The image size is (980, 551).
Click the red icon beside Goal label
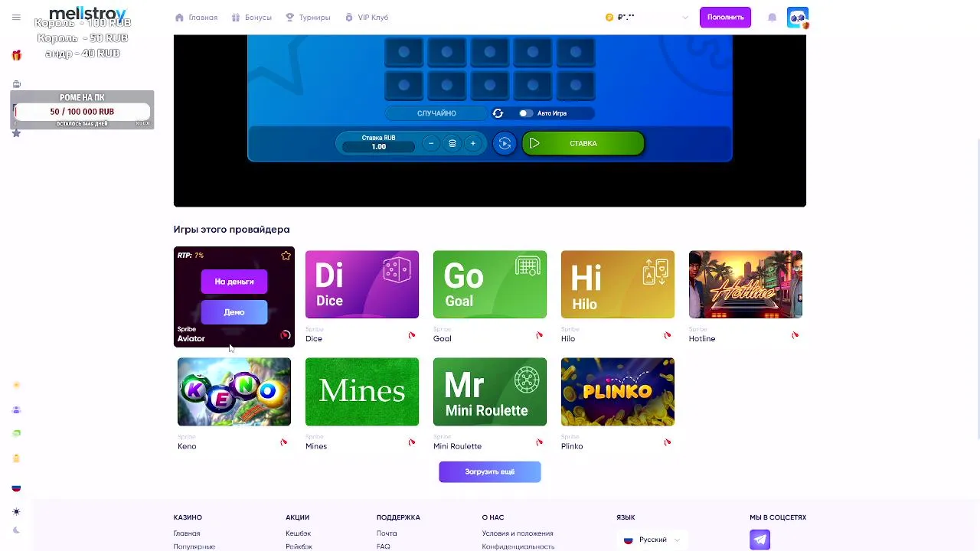point(540,335)
